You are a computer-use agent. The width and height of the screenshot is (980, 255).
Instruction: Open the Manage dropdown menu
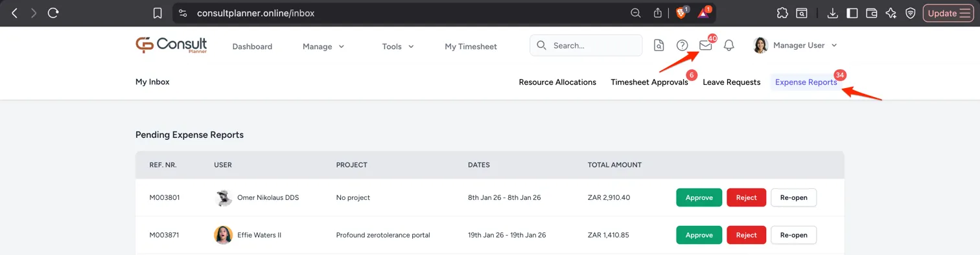(323, 47)
